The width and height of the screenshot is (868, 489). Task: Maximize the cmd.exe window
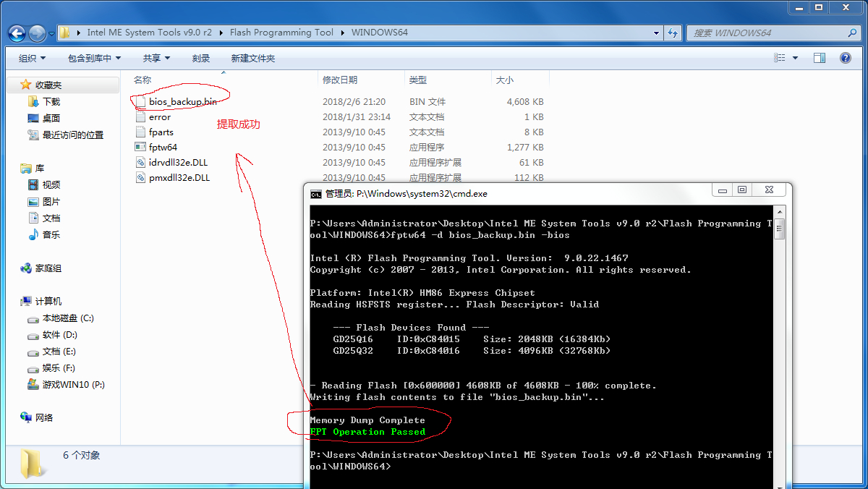742,190
